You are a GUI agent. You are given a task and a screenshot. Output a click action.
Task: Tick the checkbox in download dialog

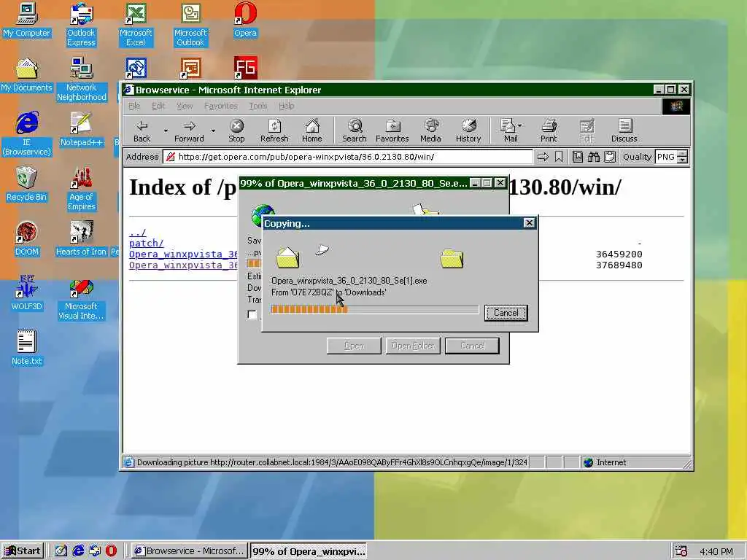tap(252, 314)
